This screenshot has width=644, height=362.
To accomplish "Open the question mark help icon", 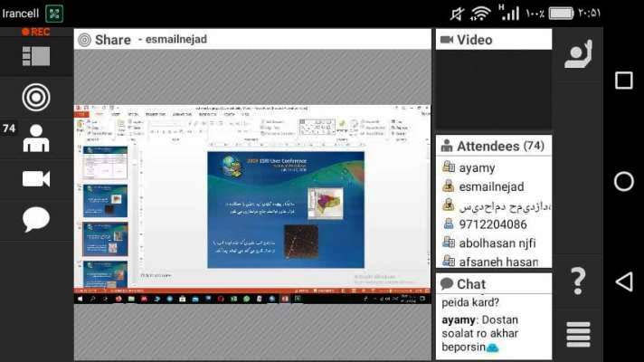I will pos(578,282).
